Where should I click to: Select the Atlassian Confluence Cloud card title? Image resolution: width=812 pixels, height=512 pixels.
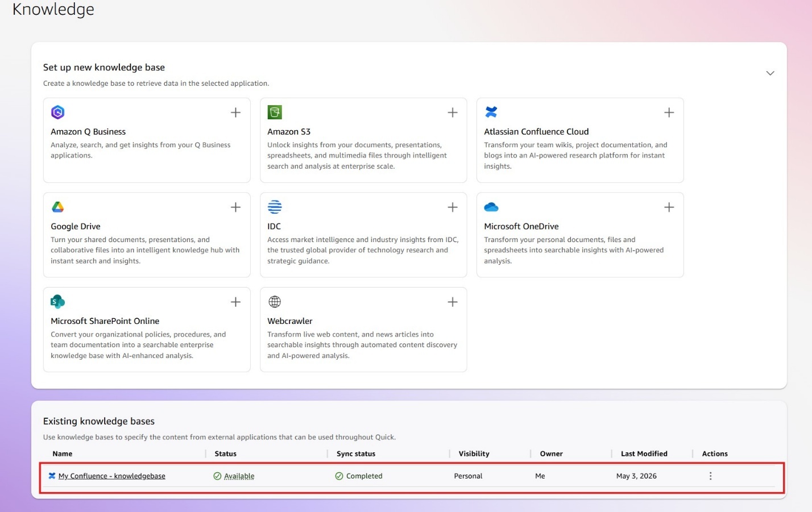[536, 132]
